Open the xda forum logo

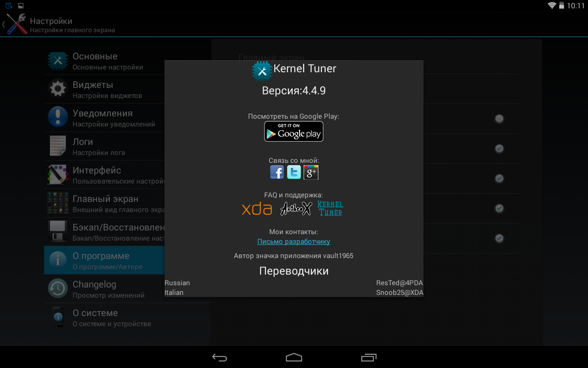point(257,209)
